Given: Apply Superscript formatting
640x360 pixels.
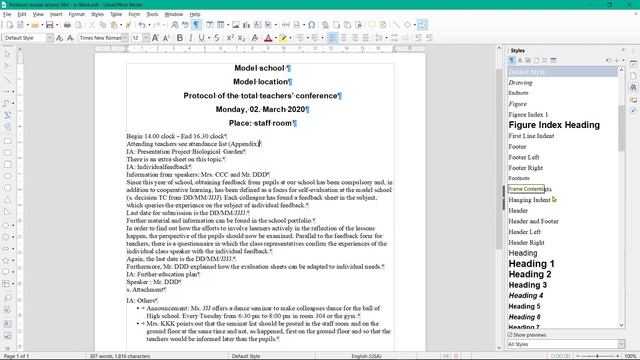Looking at the screenshot, I should [230, 38].
